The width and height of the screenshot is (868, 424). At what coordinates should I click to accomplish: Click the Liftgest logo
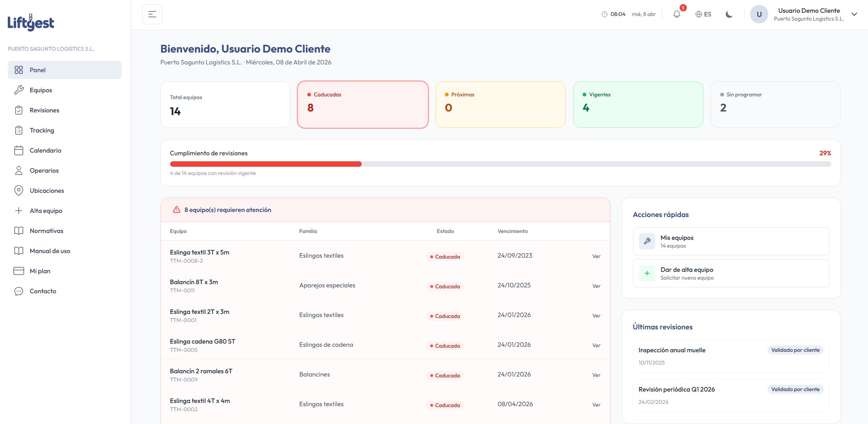(x=31, y=22)
